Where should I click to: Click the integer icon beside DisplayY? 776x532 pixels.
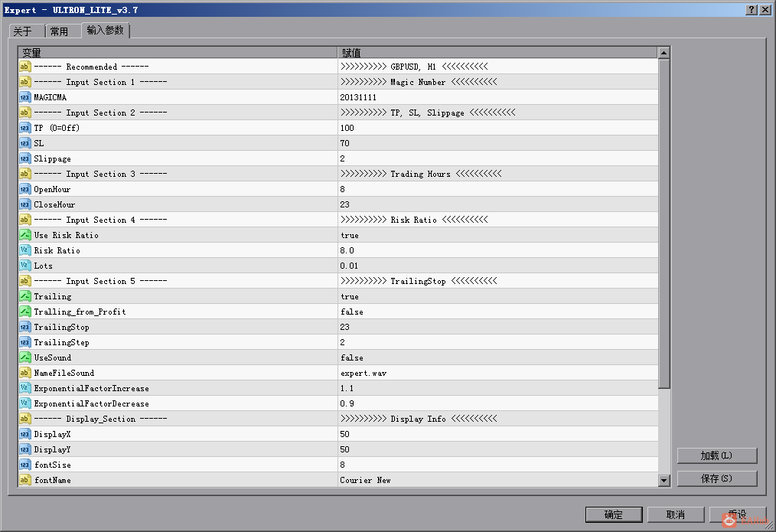pos(24,450)
